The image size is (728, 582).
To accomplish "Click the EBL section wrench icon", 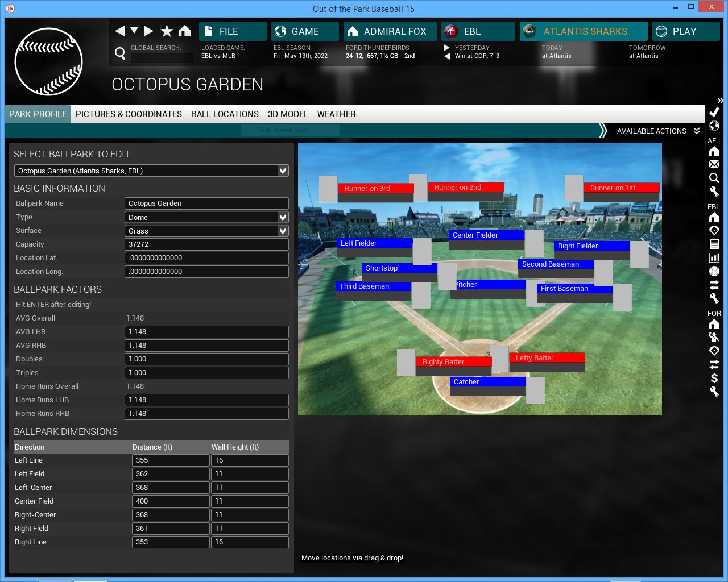I will [x=714, y=298].
